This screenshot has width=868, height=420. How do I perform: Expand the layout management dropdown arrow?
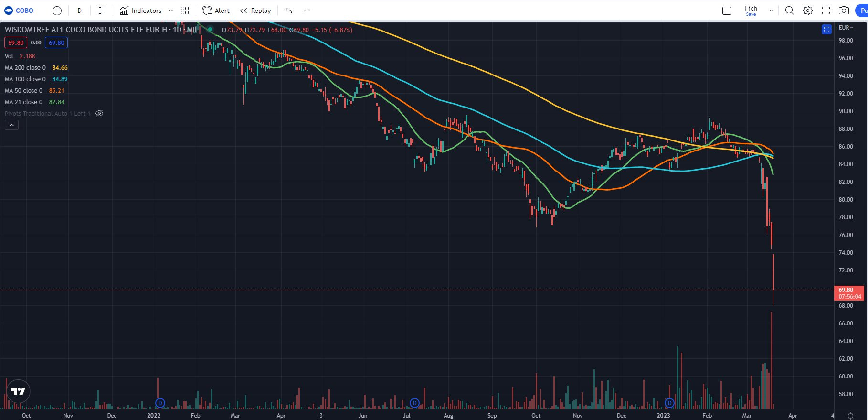pyautogui.click(x=771, y=11)
